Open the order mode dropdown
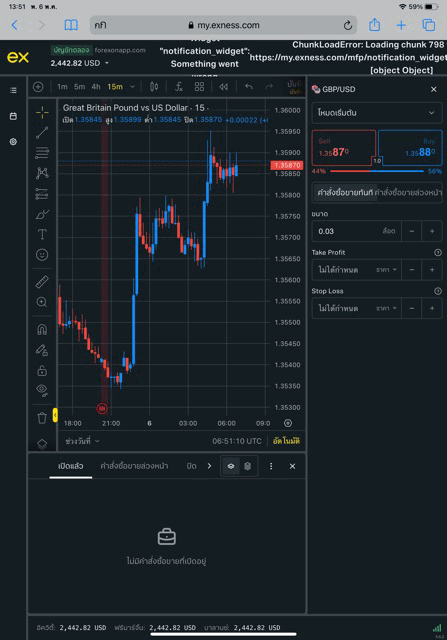447x640 pixels. (x=377, y=113)
